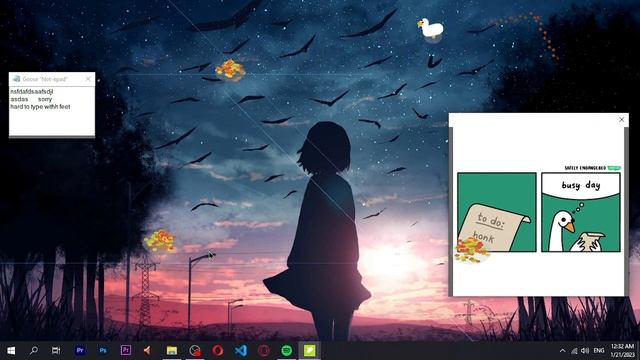Click the line 'hard to type withh feet'
640x360 pixels.
40,107
